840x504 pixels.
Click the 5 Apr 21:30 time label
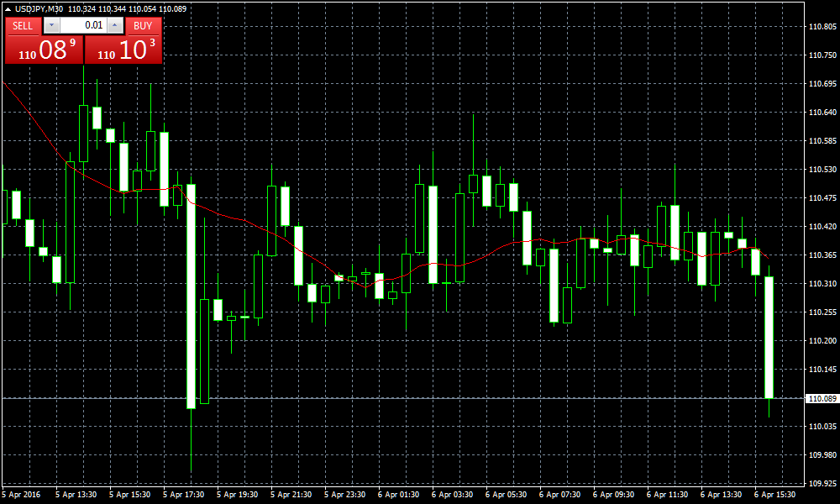pyautogui.click(x=291, y=495)
